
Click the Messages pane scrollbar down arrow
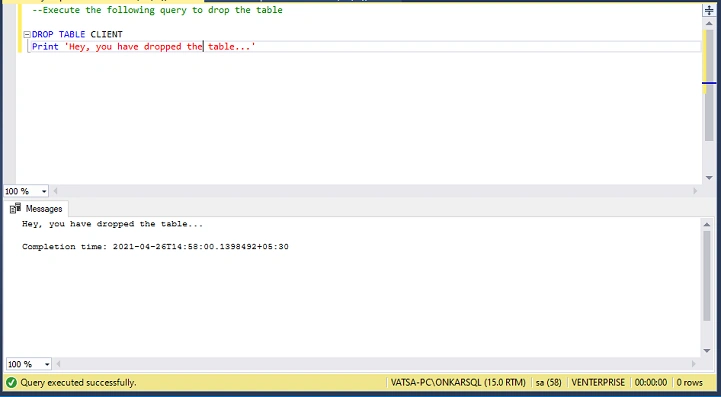pos(707,351)
